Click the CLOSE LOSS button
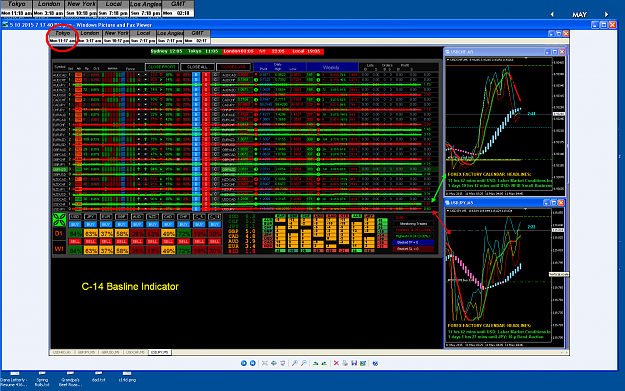The image size is (625, 391). point(234,67)
